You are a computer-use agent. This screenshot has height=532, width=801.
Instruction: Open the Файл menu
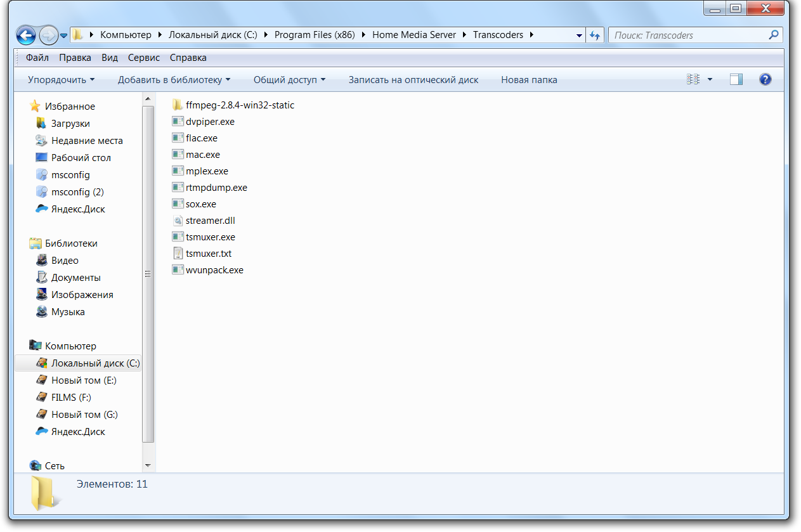[37, 58]
